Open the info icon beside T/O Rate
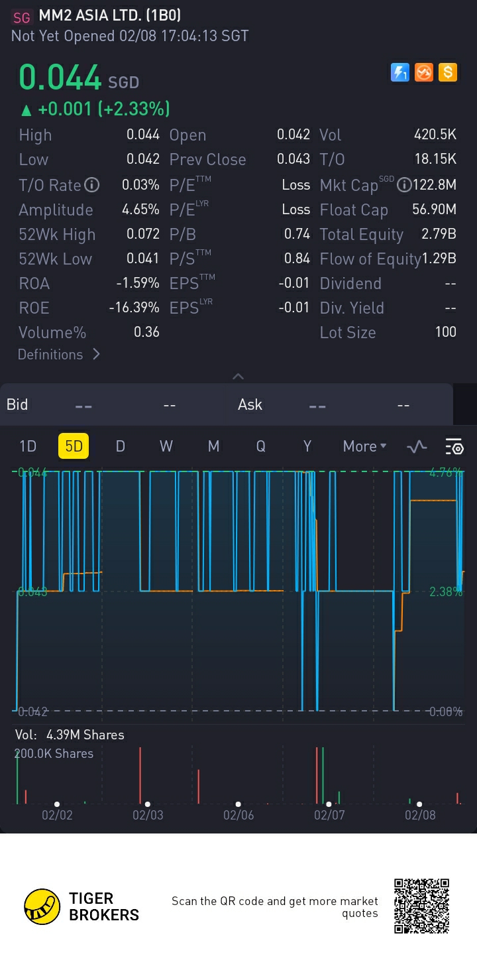This screenshot has height=980, width=477. [x=92, y=185]
